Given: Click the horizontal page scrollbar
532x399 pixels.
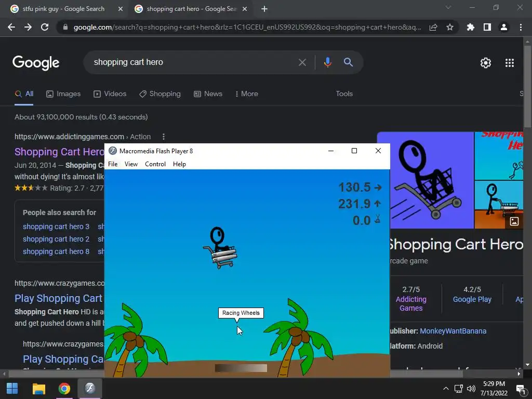Looking at the screenshot, I should 236,374.
